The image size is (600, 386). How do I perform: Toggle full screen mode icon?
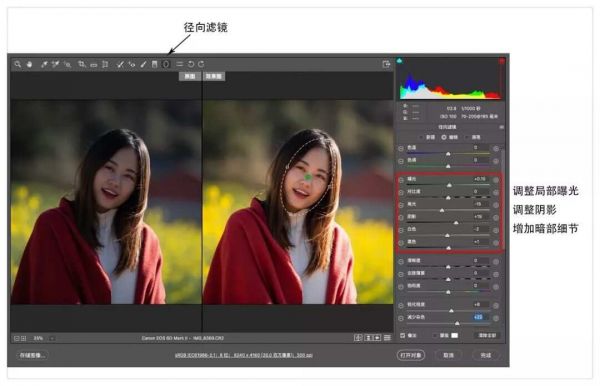386,64
